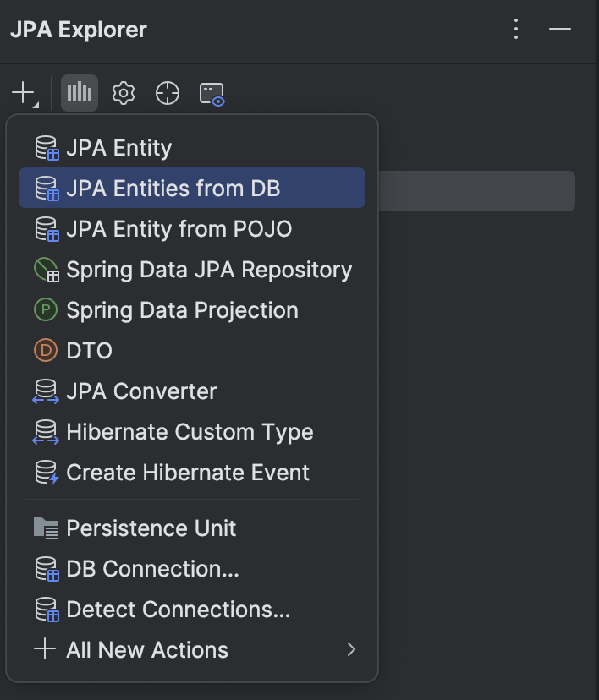Viewport: 599px width, 700px height.
Task: Click the Persistence Unit folder icon
Action: point(46,528)
